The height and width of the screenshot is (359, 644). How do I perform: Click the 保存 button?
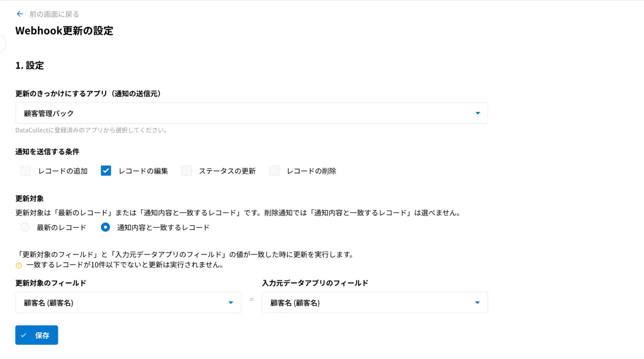click(37, 335)
